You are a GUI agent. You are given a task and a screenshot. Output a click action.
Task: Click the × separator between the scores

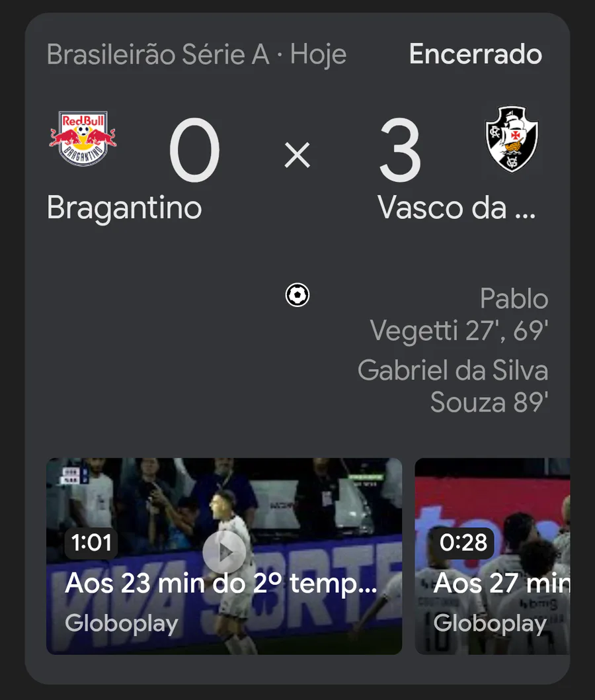[x=297, y=155]
